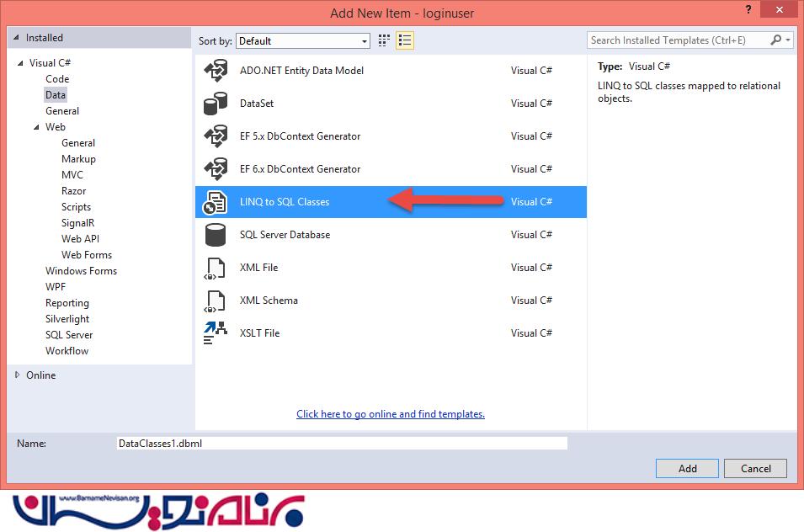This screenshot has height=532, width=804.
Task: Select EF 5.x DbContext Generator icon
Action: click(216, 136)
